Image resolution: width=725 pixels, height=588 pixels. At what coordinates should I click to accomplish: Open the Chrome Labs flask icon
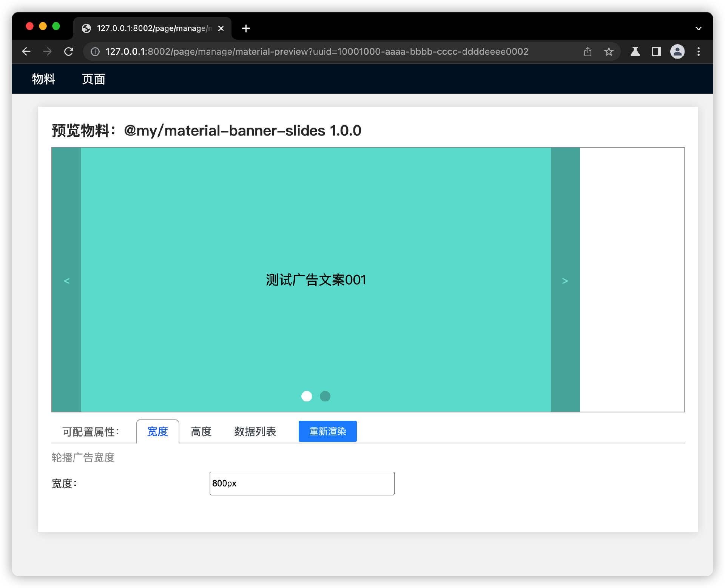pyautogui.click(x=635, y=52)
